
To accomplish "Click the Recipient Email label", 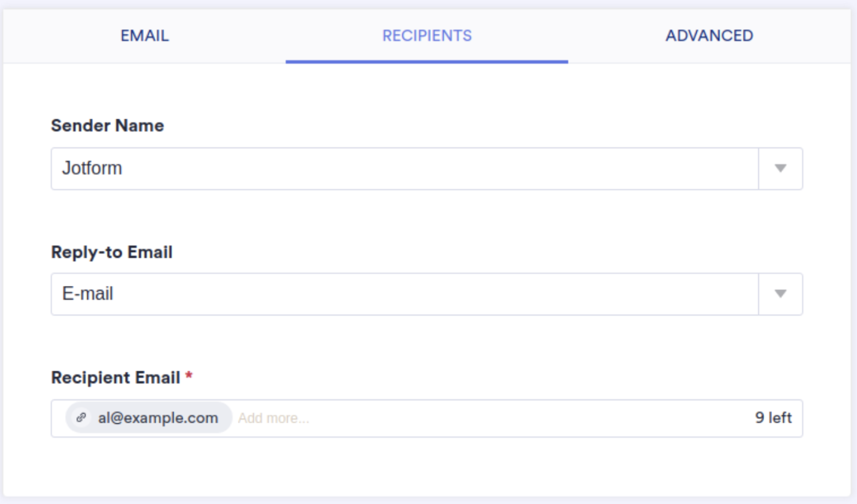I will point(115,378).
